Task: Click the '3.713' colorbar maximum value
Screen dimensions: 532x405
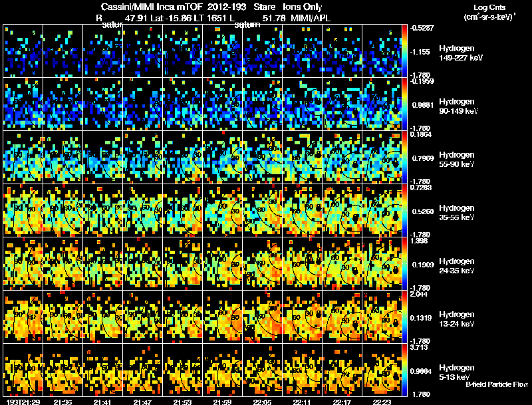Action: click(420, 347)
